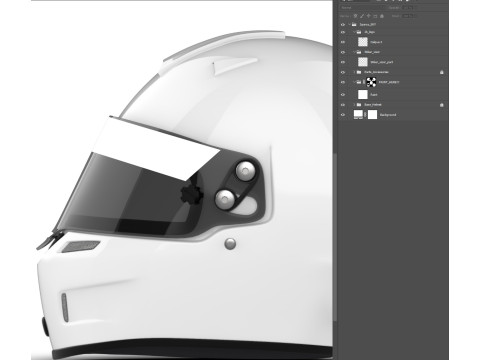Expand the Base_Helmet group

tap(354, 105)
